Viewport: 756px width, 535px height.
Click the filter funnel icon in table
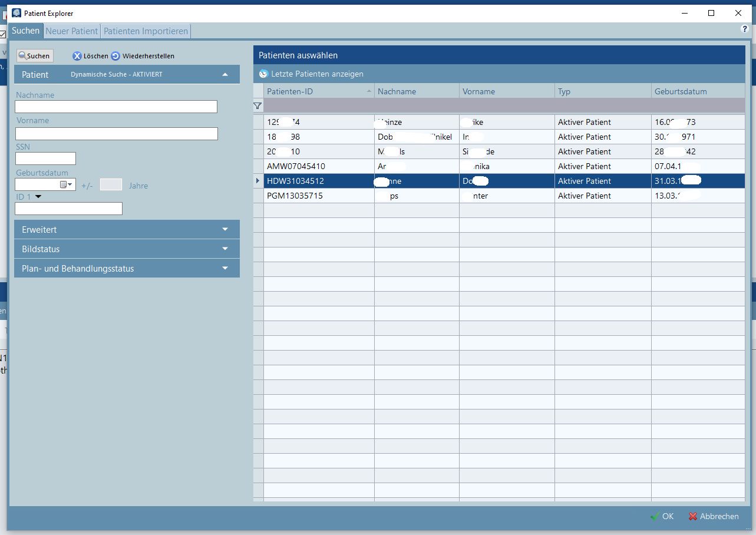257,106
